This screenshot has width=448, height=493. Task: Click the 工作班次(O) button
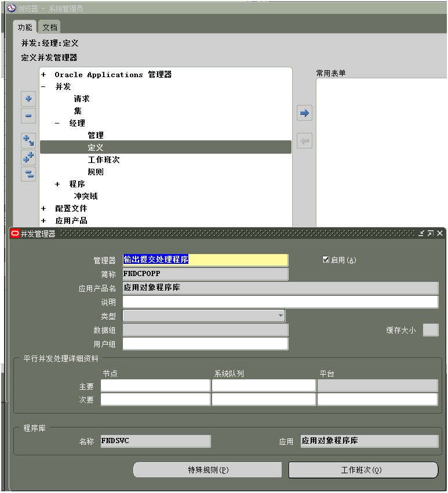click(x=363, y=470)
